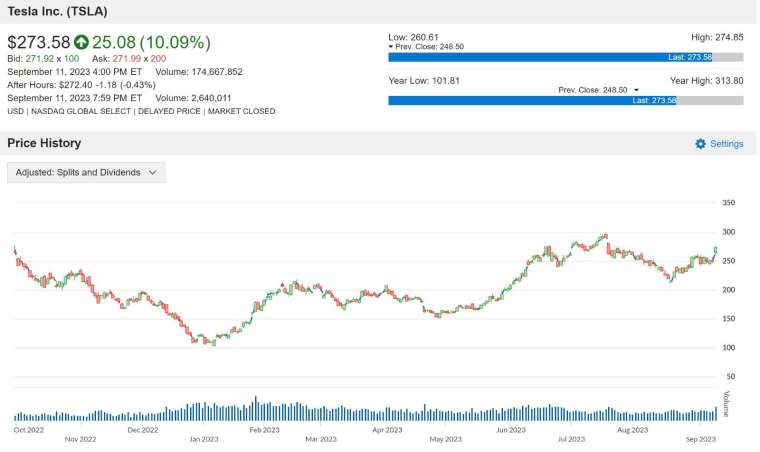The width and height of the screenshot is (760, 452).
Task: Click the Volume: 2,640,011 text
Action: [x=194, y=98]
